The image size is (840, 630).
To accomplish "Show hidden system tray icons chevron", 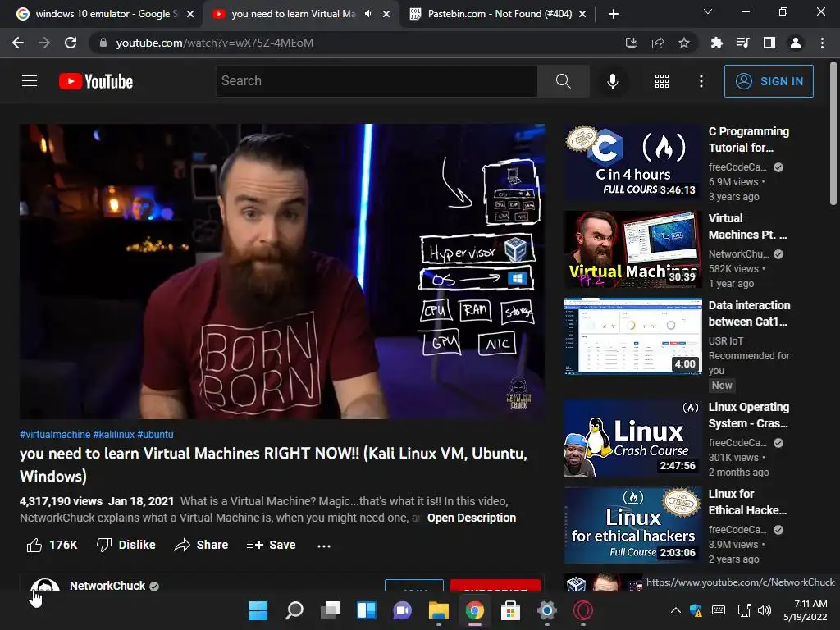I will pyautogui.click(x=676, y=610).
